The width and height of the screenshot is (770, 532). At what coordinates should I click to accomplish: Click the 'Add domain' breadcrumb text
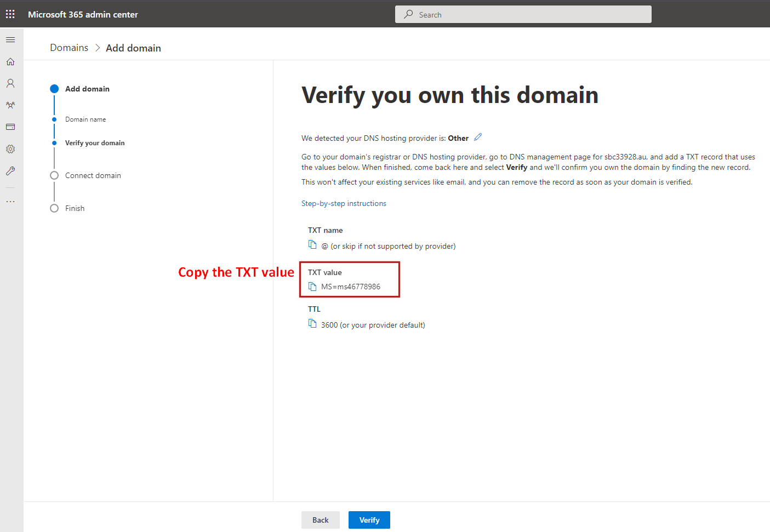(x=133, y=48)
